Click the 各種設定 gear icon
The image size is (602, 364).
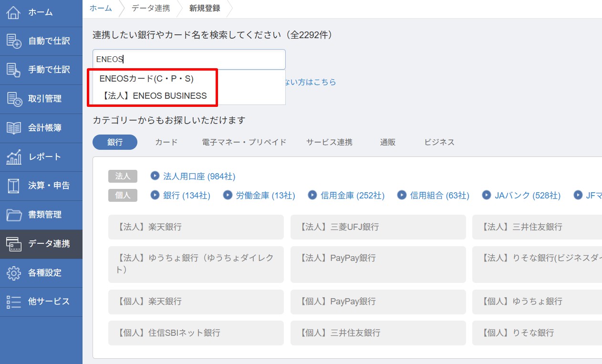(x=13, y=273)
